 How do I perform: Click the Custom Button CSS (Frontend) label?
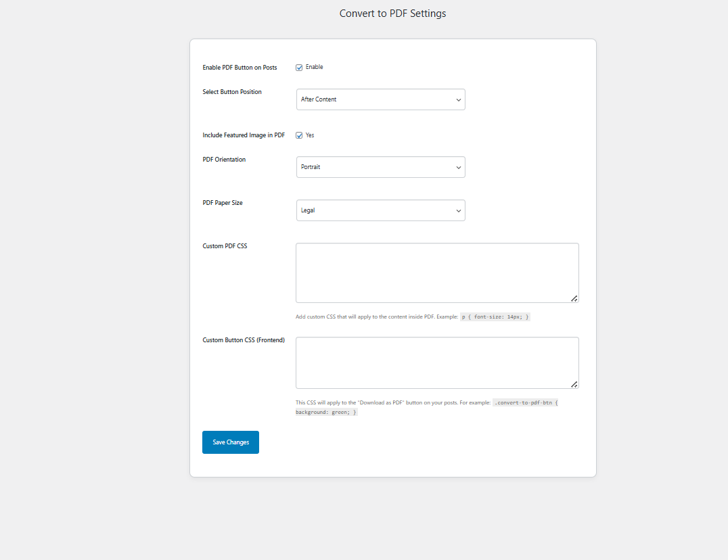tap(244, 340)
